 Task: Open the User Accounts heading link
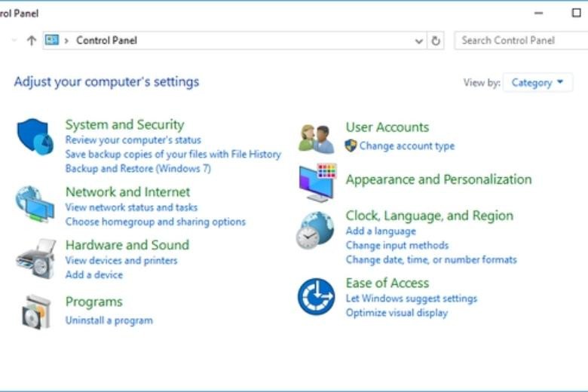[387, 127]
